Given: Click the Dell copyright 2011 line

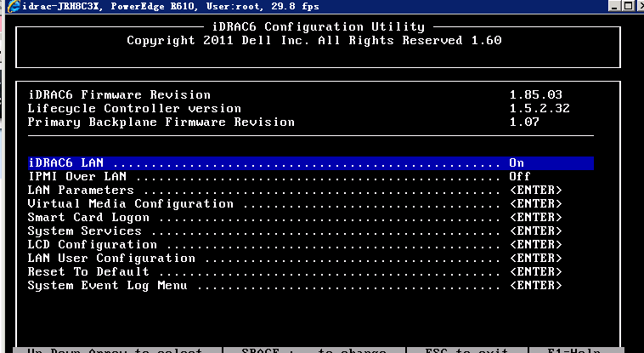Looking at the screenshot, I should tap(314, 40).
